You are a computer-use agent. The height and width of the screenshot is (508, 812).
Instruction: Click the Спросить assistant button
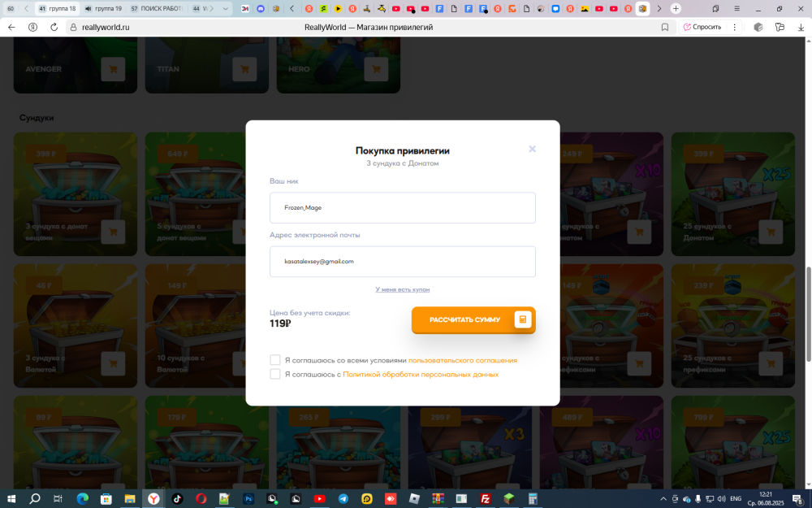(702, 27)
